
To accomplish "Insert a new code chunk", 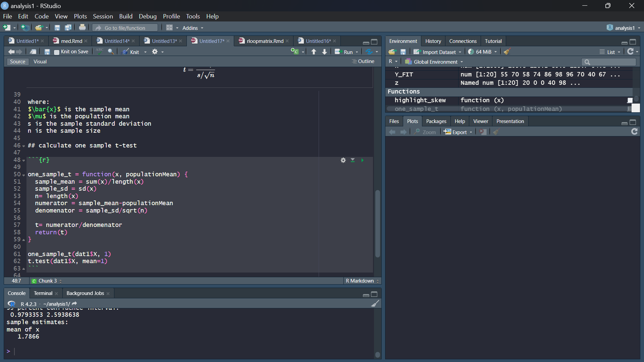I will coord(295,52).
